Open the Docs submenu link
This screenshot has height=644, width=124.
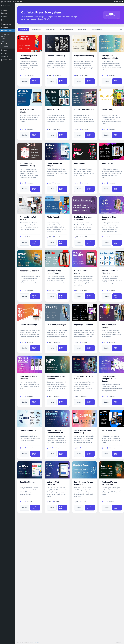coord(2,41)
